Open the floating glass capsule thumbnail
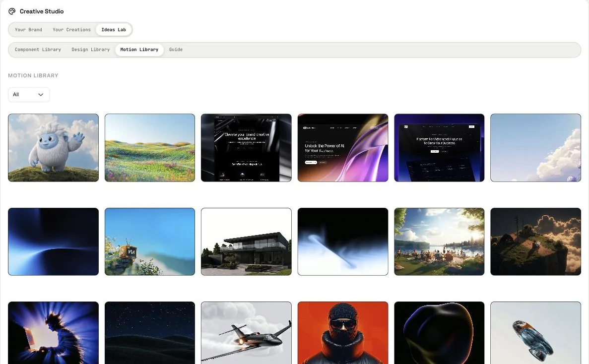Screen dimensions: 589x364 [536, 333]
